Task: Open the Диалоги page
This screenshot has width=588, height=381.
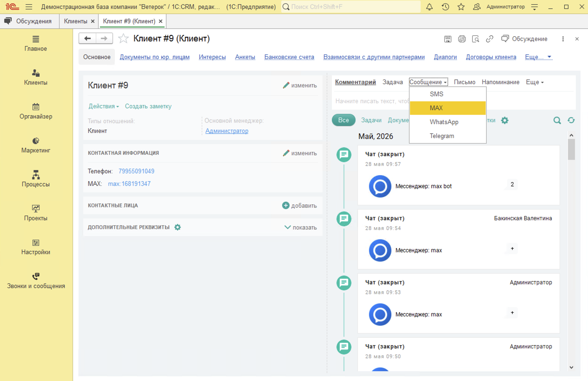Action: [x=445, y=57]
